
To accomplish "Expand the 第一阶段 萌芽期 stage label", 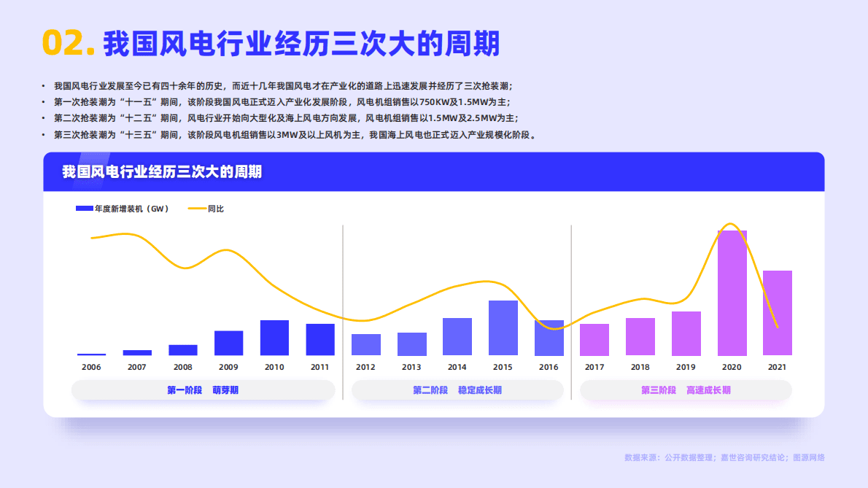I will click(203, 390).
